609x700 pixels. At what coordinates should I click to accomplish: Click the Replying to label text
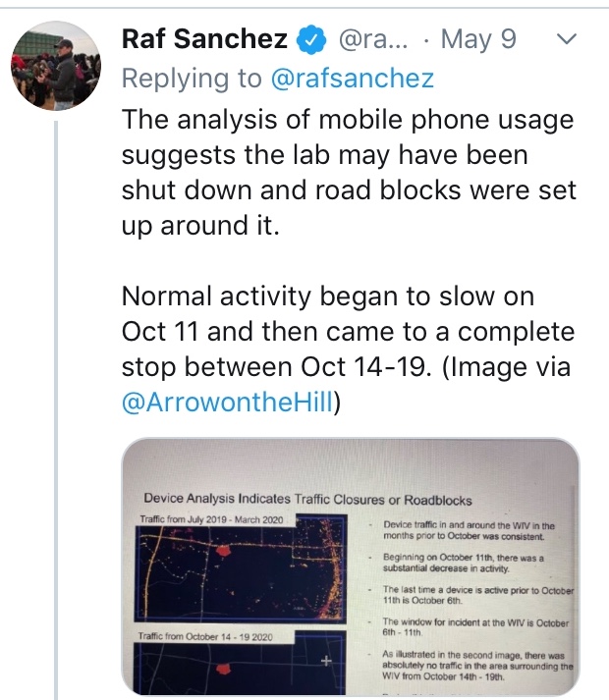tap(192, 79)
